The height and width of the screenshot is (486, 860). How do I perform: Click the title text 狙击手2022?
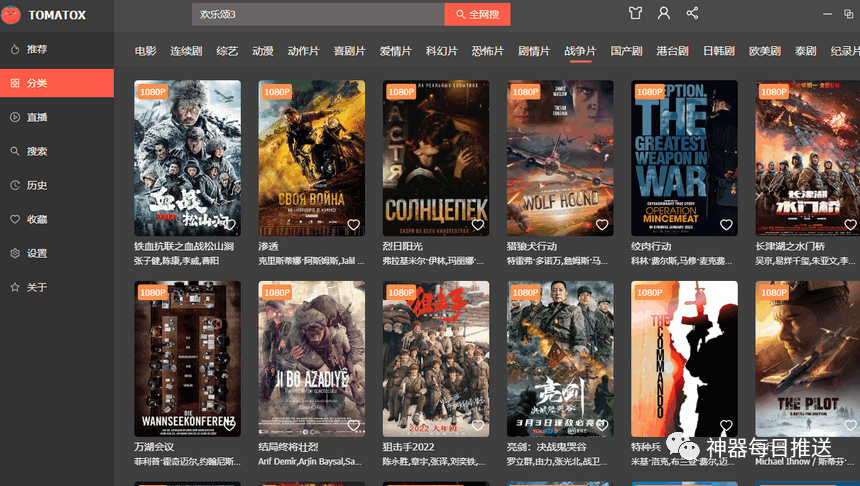408,447
